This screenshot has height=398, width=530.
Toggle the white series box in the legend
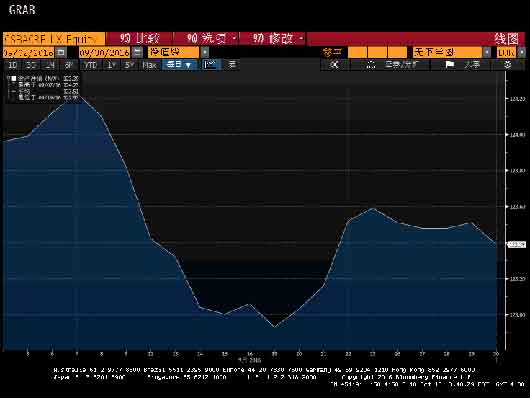coord(14,78)
